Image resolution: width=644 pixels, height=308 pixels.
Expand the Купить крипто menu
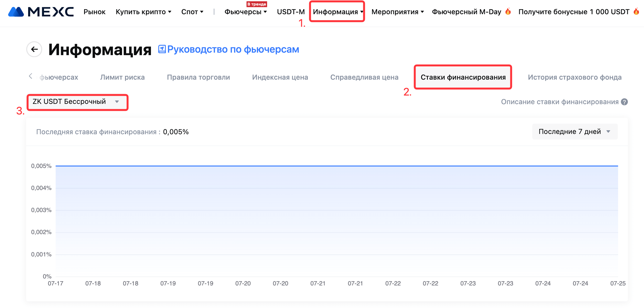143,12
